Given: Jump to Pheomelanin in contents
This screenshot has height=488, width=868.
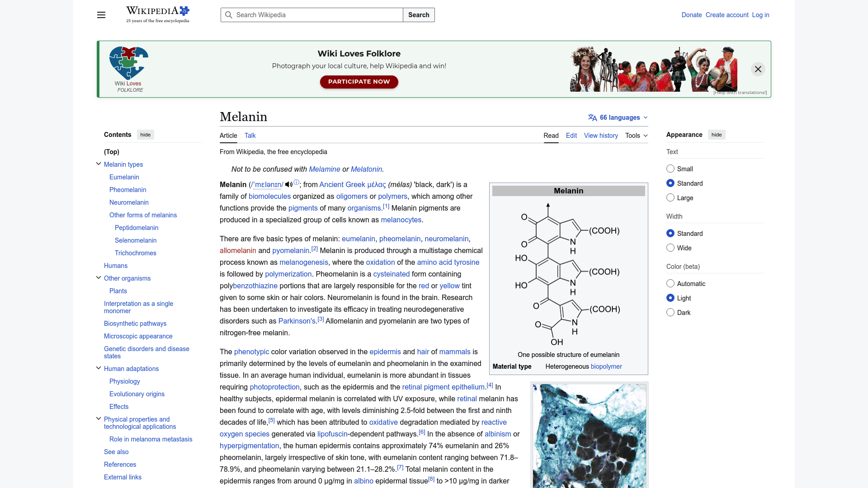Looking at the screenshot, I should pos(128,190).
